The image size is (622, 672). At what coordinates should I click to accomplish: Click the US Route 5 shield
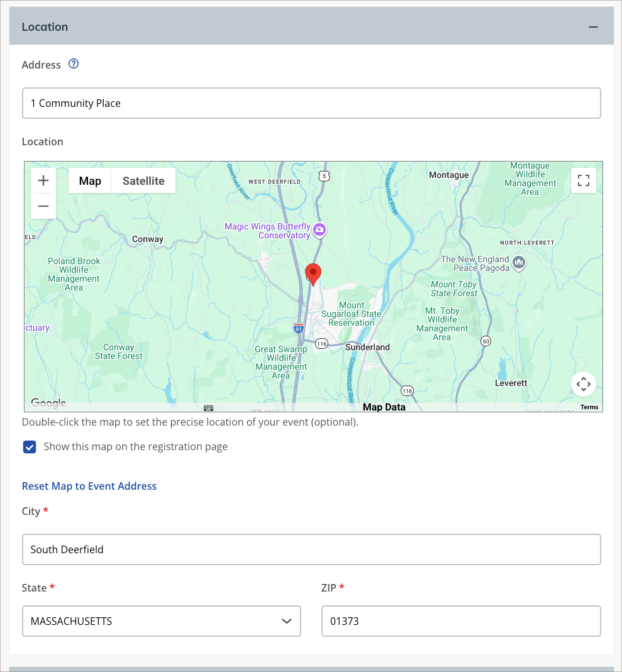click(x=325, y=176)
